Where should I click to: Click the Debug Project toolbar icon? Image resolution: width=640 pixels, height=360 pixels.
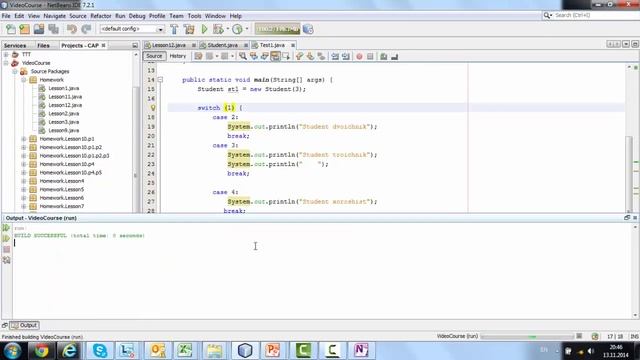click(218, 29)
